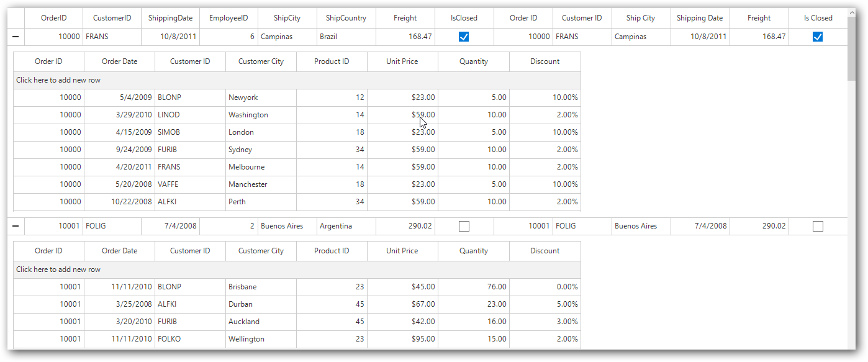The height and width of the screenshot is (362, 868).
Task: Sort by the Unit Price column
Action: [402, 61]
